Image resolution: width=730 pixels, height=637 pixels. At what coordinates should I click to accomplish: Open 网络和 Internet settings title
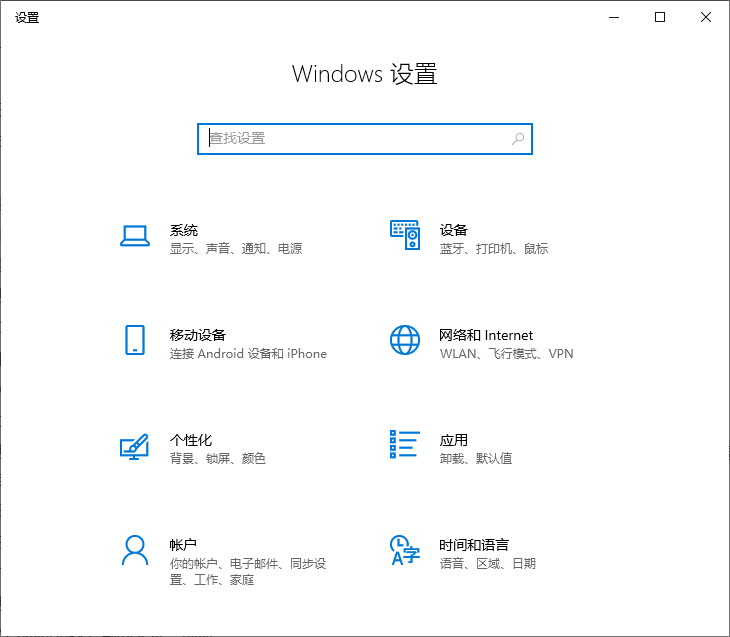[486, 335]
